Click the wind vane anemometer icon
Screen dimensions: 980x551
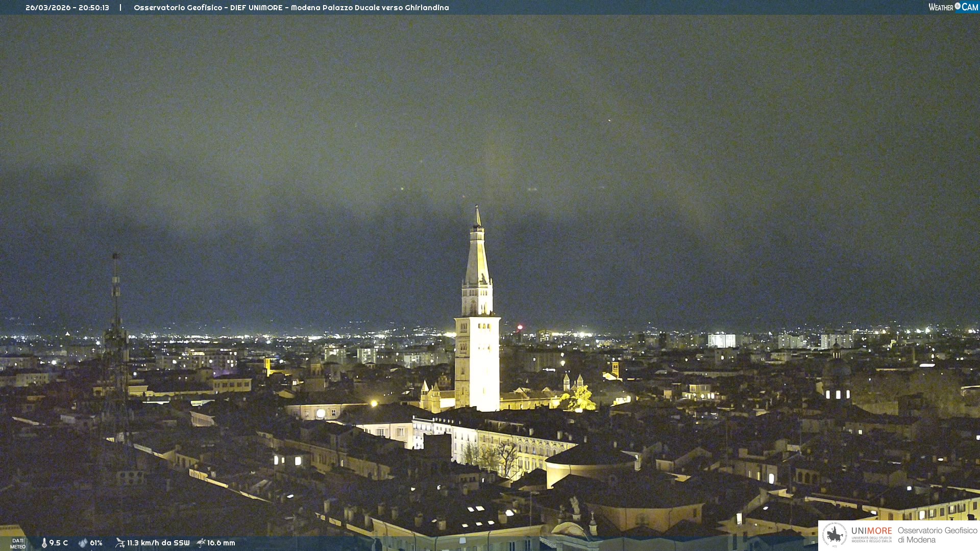click(x=120, y=543)
